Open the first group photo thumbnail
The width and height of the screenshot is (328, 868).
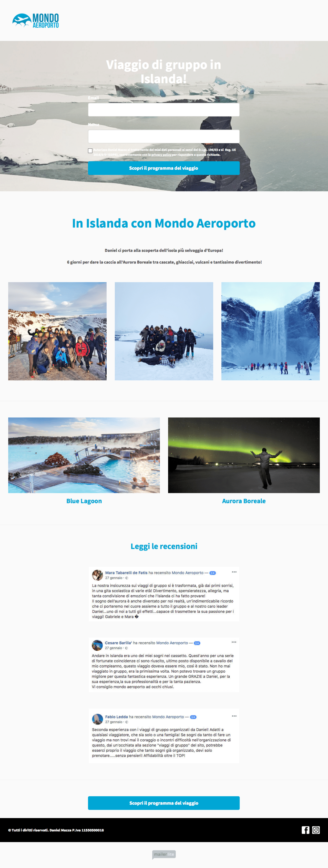point(57,331)
